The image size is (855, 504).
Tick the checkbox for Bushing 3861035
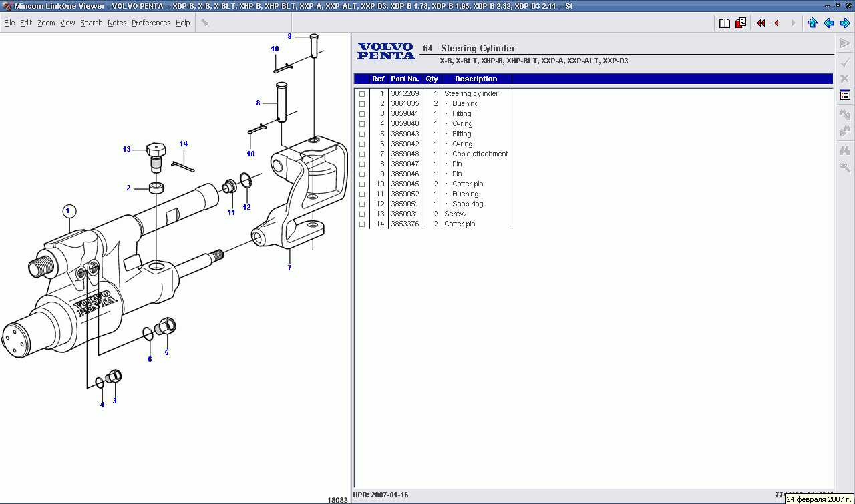(362, 104)
